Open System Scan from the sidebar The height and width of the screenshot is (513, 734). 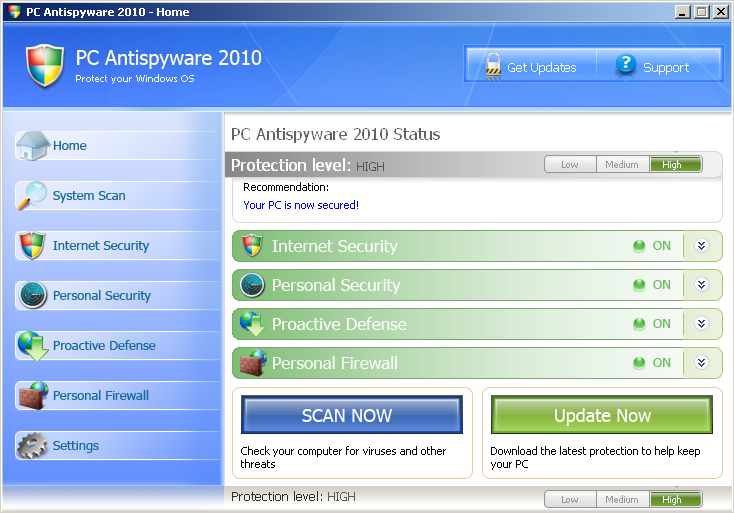[117, 195]
